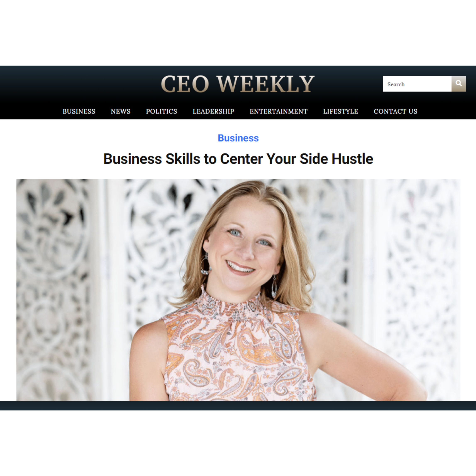Click the blue Business category link
The image size is (476, 476).
pyautogui.click(x=238, y=138)
